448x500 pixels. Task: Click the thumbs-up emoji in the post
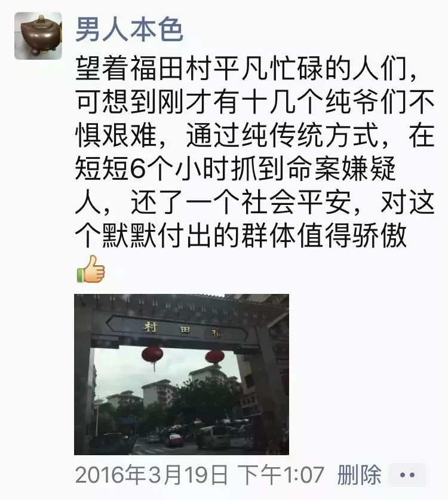pyautogui.click(x=91, y=269)
